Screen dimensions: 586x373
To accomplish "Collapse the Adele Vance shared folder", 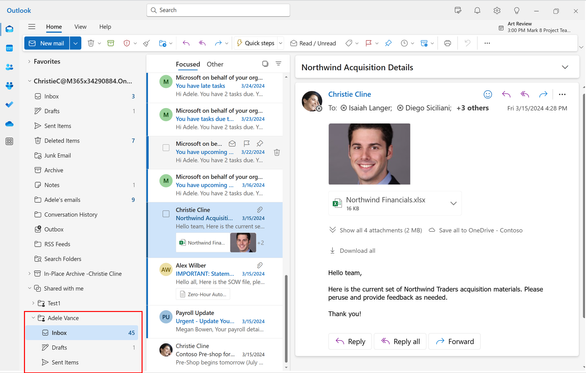I will tap(33, 318).
